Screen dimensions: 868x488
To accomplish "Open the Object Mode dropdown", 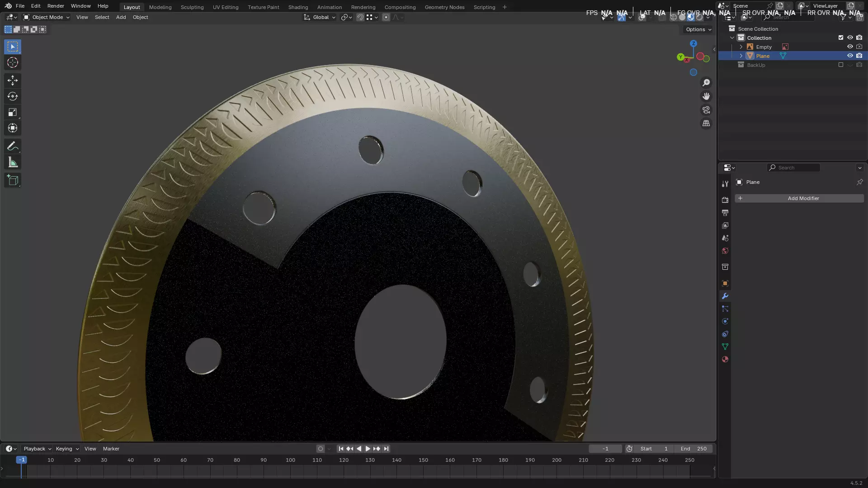I will pyautogui.click(x=46, y=17).
